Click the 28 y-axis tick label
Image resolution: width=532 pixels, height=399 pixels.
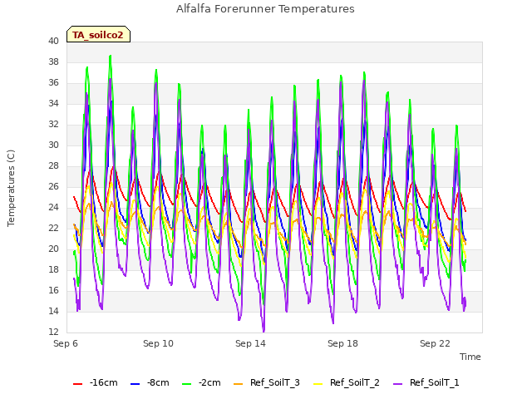click(x=53, y=166)
